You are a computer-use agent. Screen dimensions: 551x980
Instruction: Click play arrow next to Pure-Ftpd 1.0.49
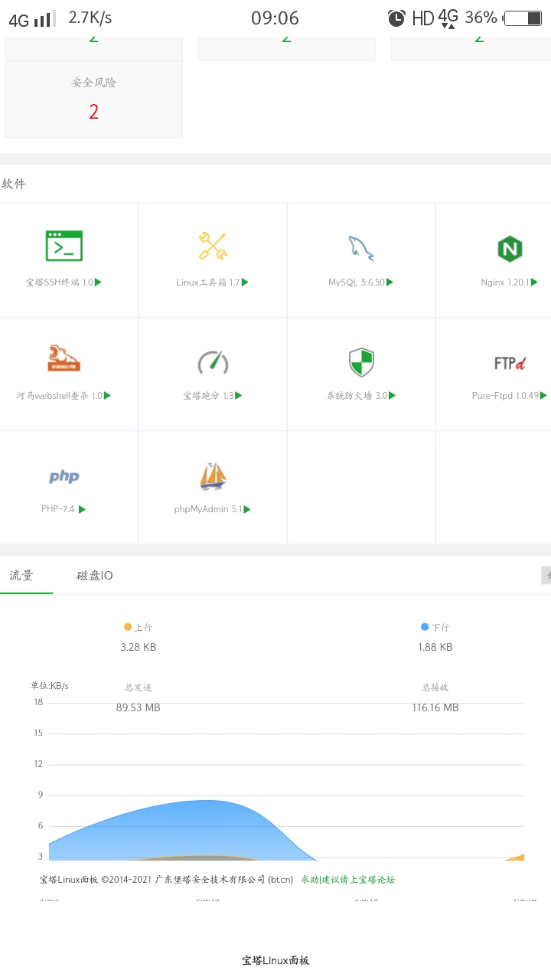543,395
